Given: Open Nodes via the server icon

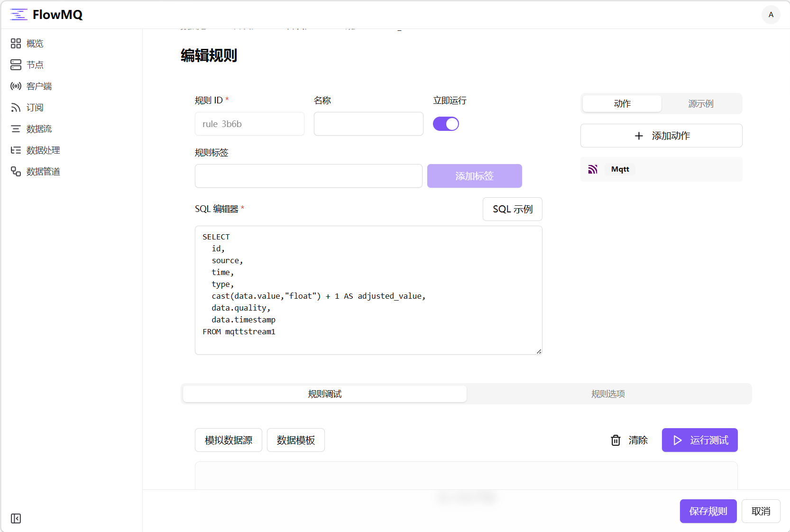Looking at the screenshot, I should pyautogui.click(x=16, y=65).
